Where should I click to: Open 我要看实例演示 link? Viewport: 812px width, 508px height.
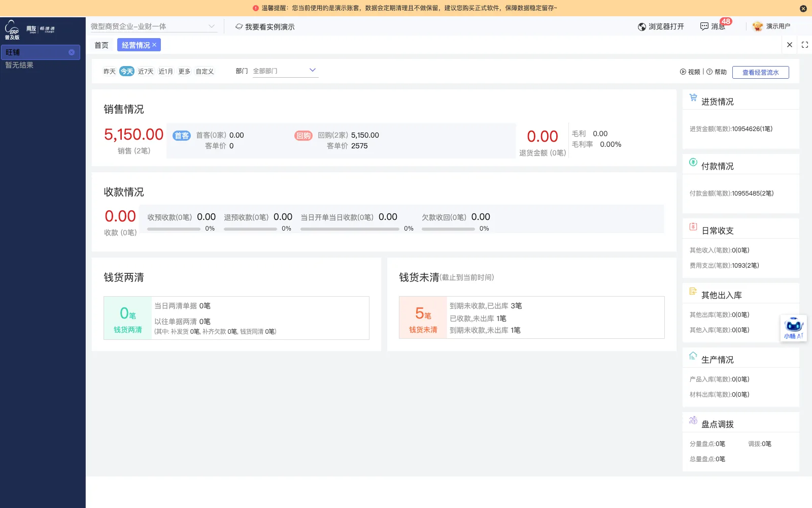pos(265,27)
